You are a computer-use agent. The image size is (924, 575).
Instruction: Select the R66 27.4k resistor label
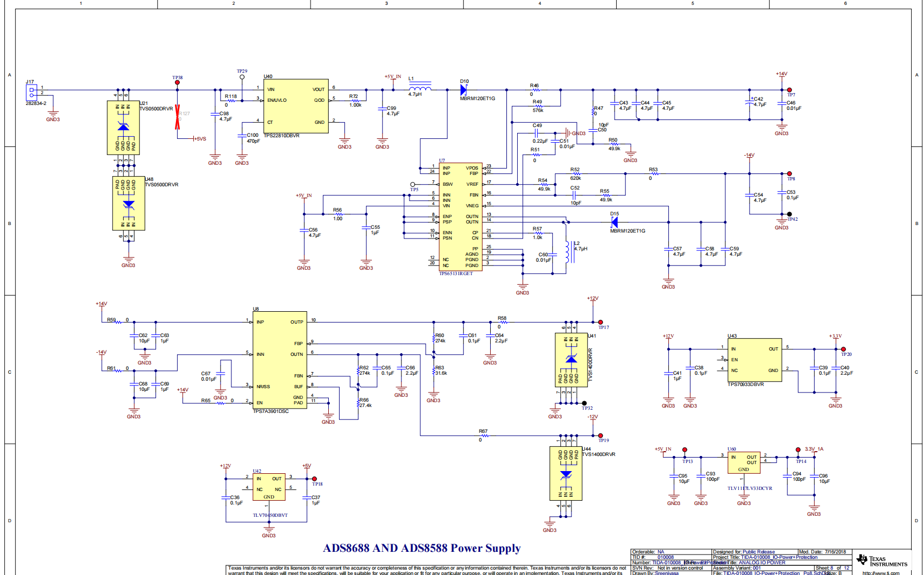coord(365,403)
